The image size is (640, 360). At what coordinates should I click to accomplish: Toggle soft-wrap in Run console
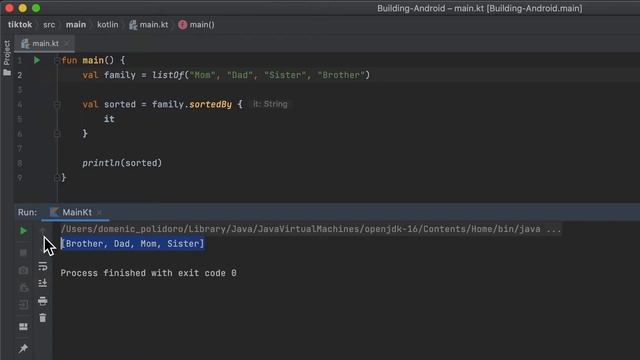(42, 267)
